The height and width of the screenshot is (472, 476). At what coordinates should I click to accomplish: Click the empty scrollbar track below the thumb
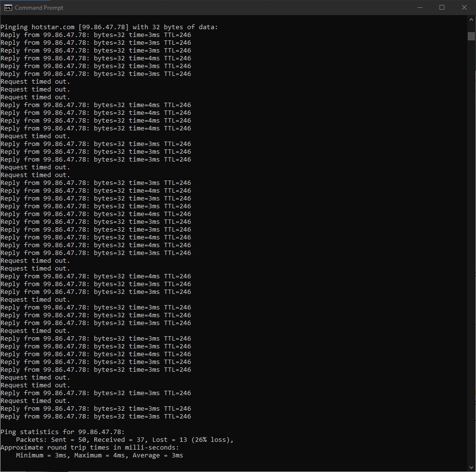[471, 243]
